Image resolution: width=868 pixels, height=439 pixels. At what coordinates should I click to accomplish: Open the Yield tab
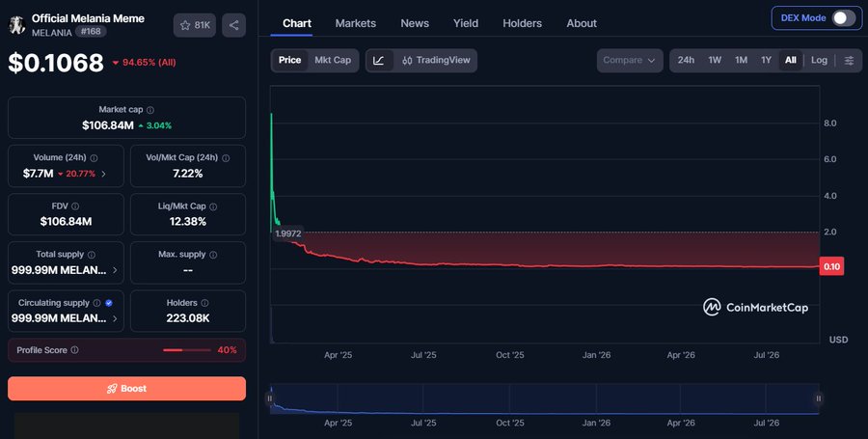click(466, 23)
